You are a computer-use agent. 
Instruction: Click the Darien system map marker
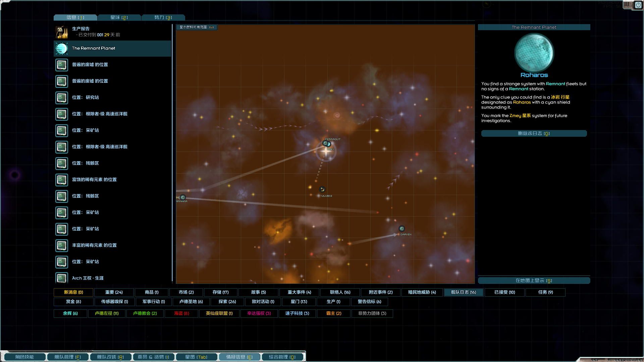401,229
